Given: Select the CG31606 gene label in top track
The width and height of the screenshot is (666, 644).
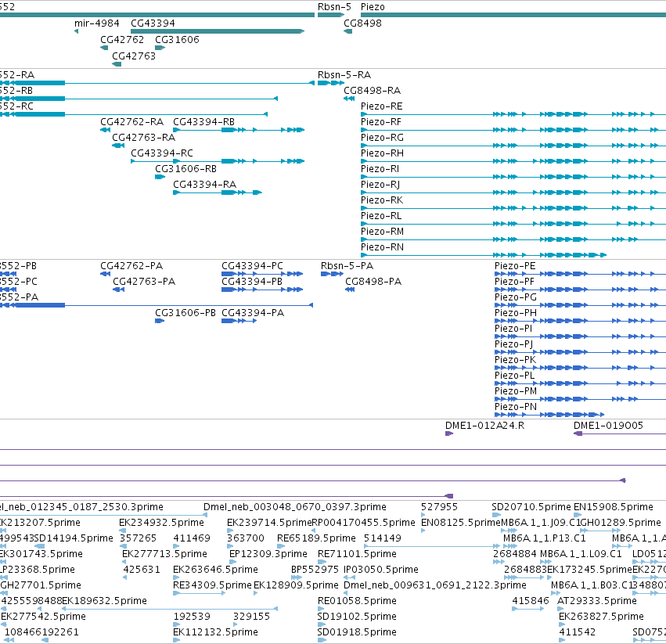Looking at the screenshot, I should point(177,39).
